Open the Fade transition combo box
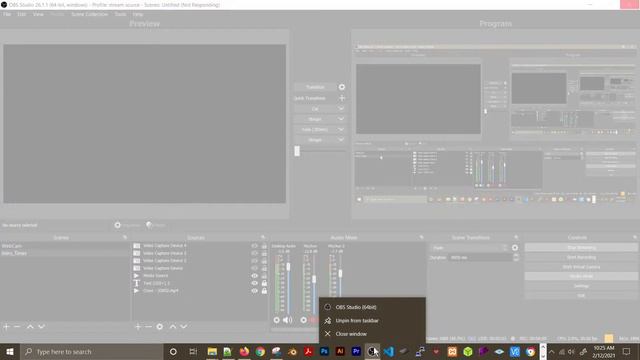 pyautogui.click(x=469, y=248)
